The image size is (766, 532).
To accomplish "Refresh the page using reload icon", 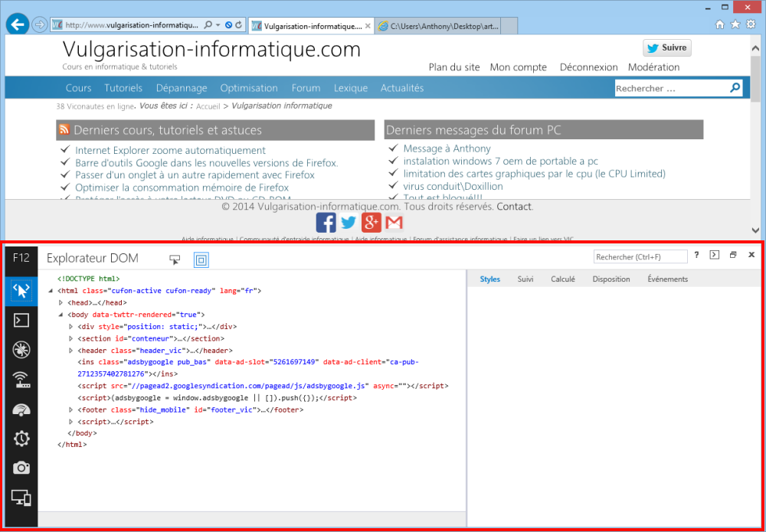I will [238, 25].
